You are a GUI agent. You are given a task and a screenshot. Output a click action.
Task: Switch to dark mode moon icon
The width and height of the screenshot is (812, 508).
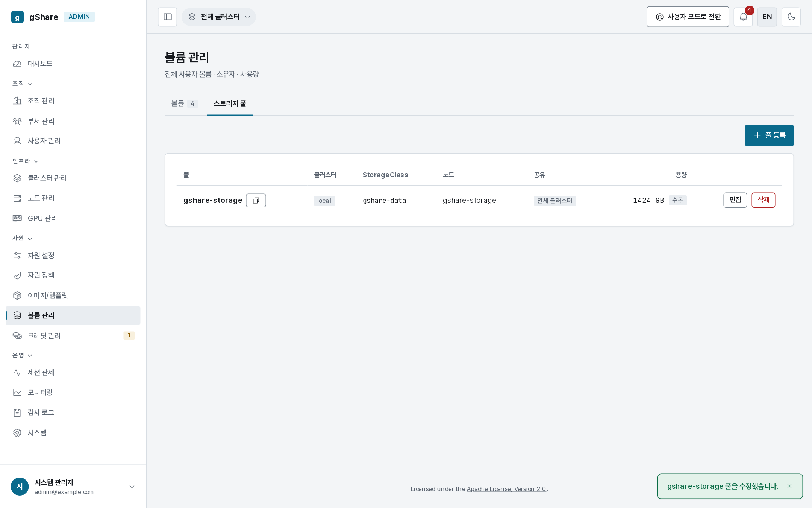(x=791, y=17)
